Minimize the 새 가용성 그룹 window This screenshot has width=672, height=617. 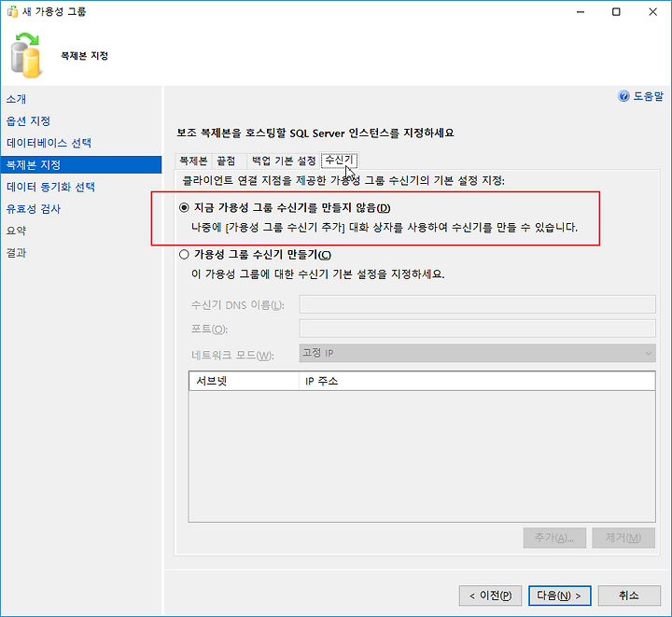pyautogui.click(x=581, y=11)
